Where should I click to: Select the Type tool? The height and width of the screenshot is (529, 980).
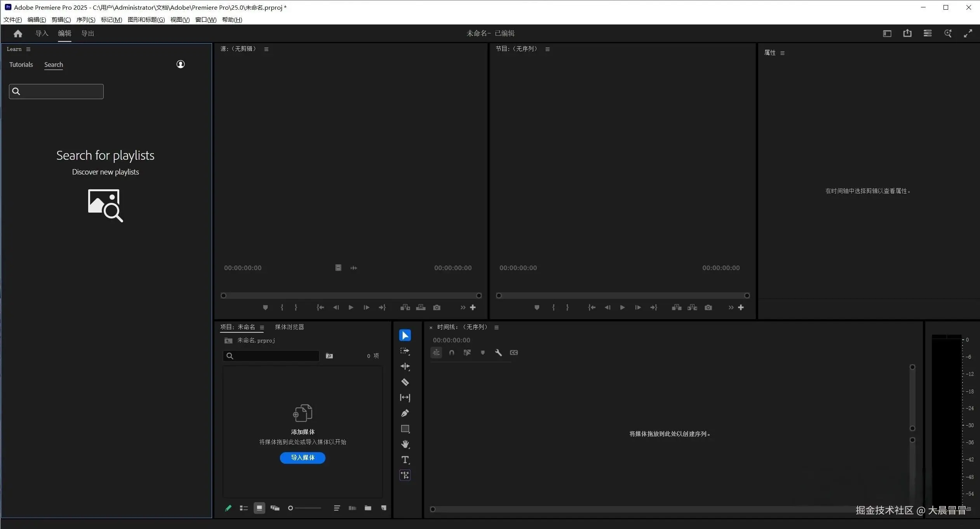[x=405, y=460]
